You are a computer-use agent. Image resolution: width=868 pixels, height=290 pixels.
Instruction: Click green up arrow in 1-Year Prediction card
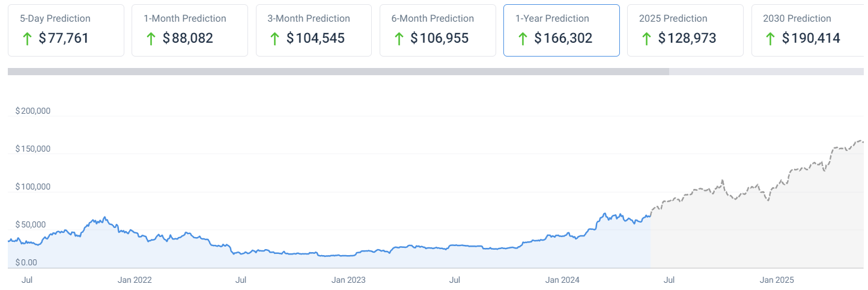[523, 39]
